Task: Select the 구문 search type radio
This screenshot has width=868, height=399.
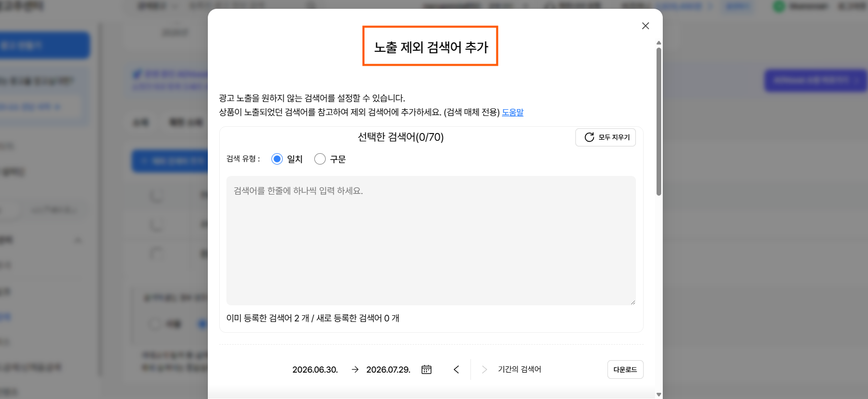Action: (x=320, y=159)
